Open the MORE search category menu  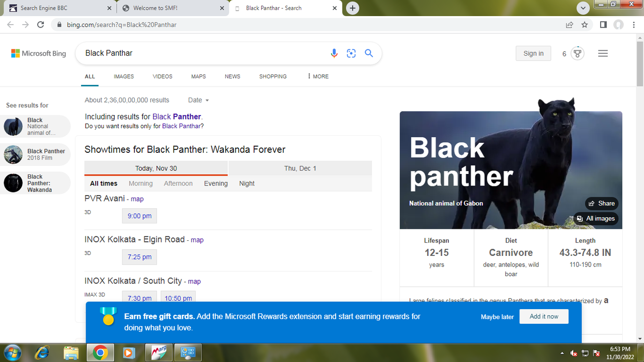pos(317,76)
